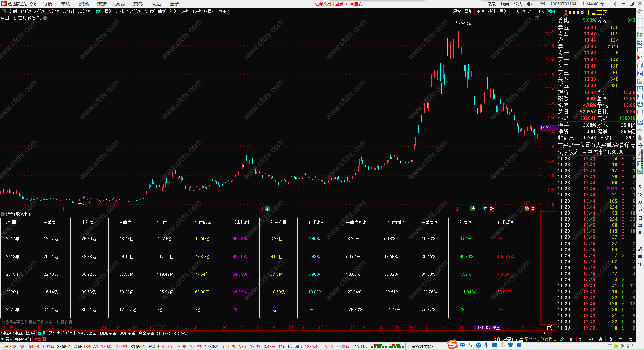Toggle the 叠加 overlay option
This screenshot has height=350, width=644.
[x=468, y=11]
